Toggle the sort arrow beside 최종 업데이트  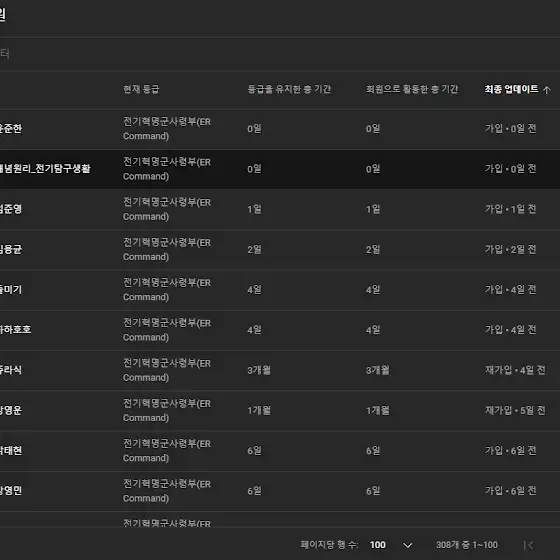tap(546, 90)
